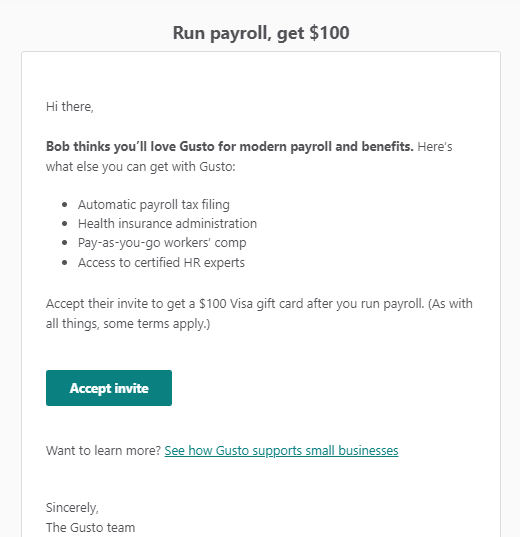
Task: Click the bullet dot beside Automatic payroll tax filing
Action: point(65,205)
